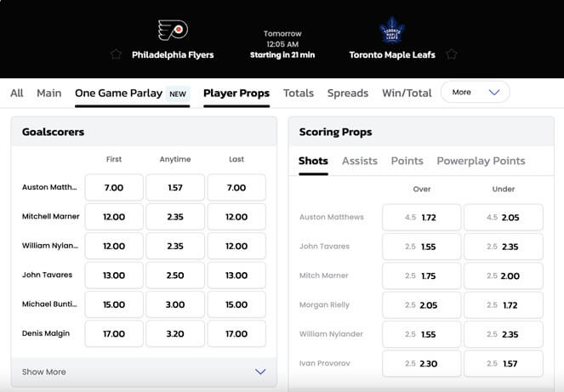Select Michael Bunting anytime odds 3.00
Viewport: 564px width, 392px height.
(x=175, y=304)
